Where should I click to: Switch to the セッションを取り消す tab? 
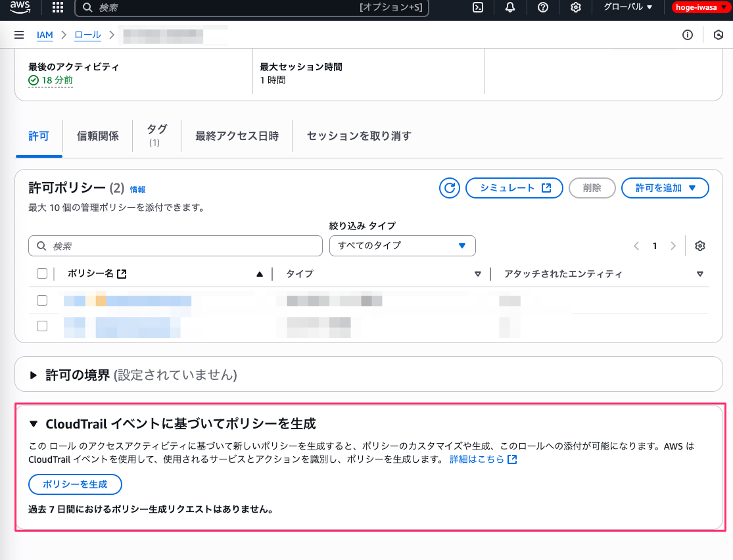[359, 136]
